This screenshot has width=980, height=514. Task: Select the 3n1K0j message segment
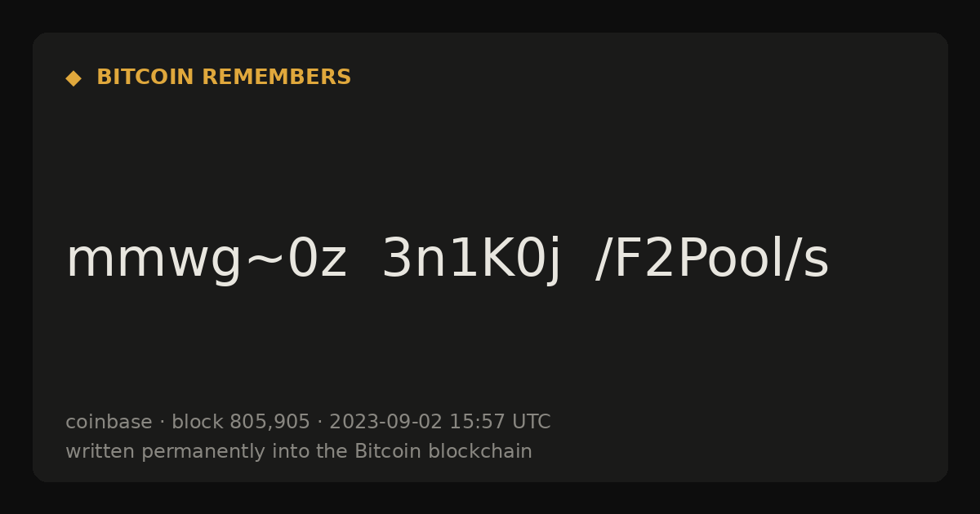click(x=472, y=259)
